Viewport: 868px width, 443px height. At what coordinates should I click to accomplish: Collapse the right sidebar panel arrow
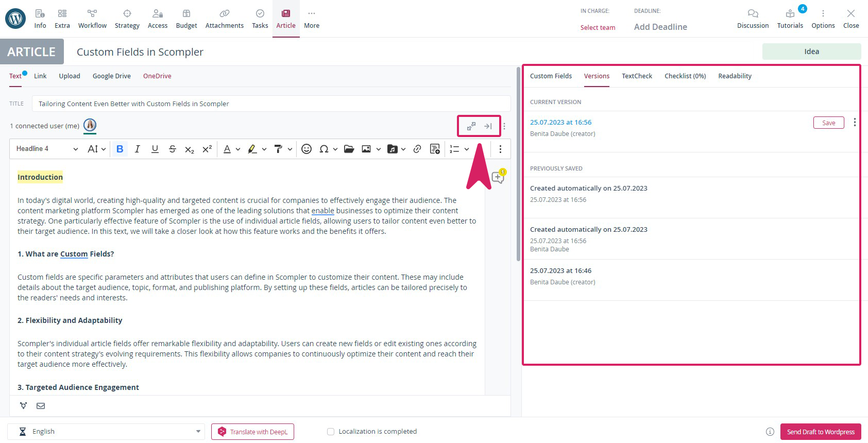tap(488, 126)
